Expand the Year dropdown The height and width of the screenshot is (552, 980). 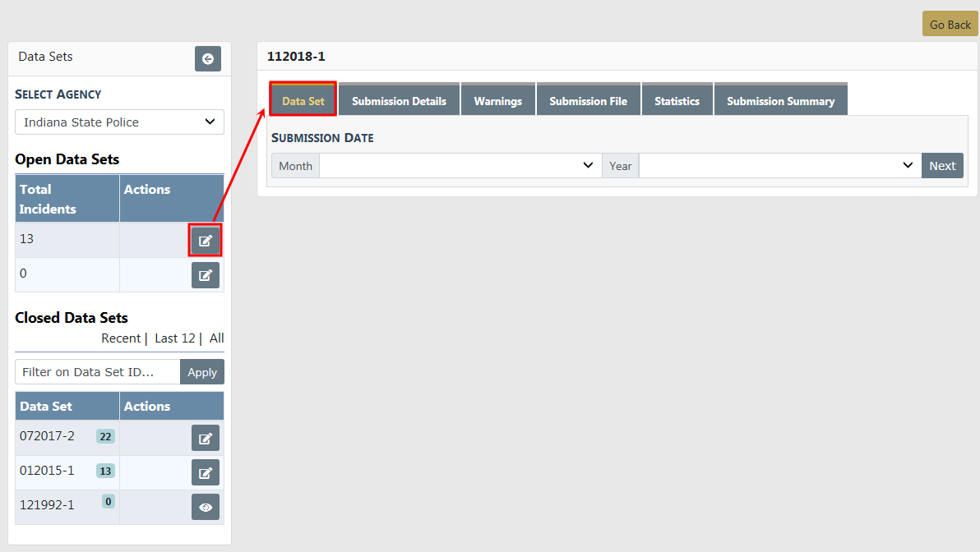click(x=779, y=166)
